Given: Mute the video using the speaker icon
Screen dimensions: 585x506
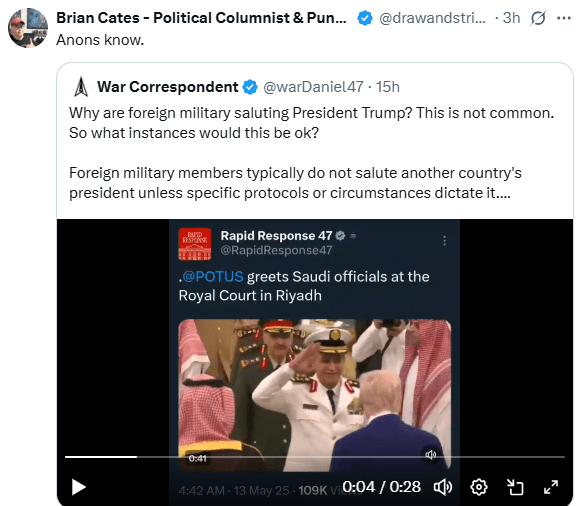Looking at the screenshot, I should 442,487.
